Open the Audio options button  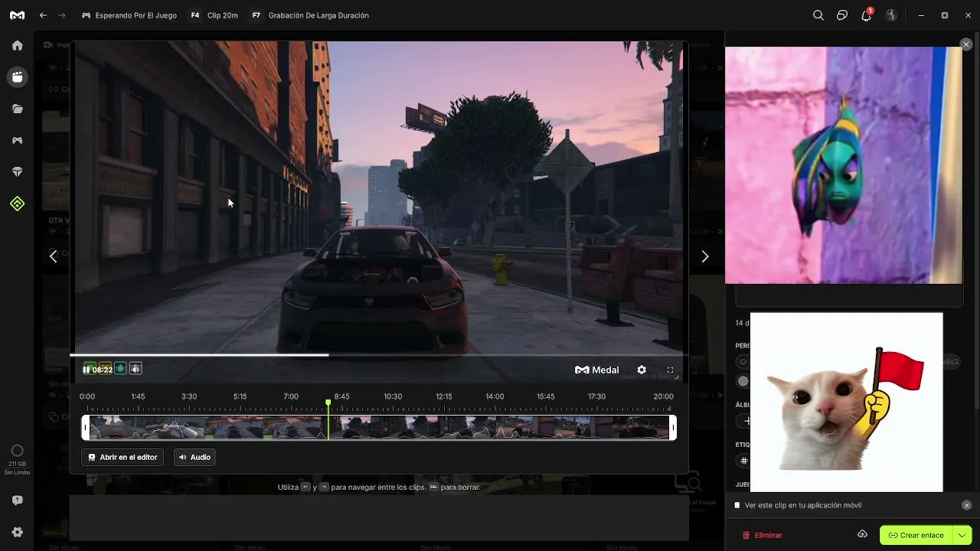[x=194, y=457]
